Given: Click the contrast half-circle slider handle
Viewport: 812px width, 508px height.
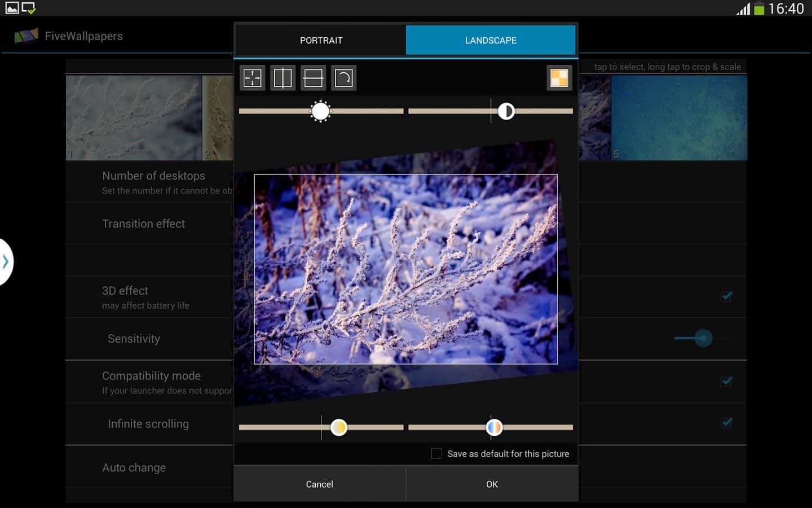Looking at the screenshot, I should point(506,111).
